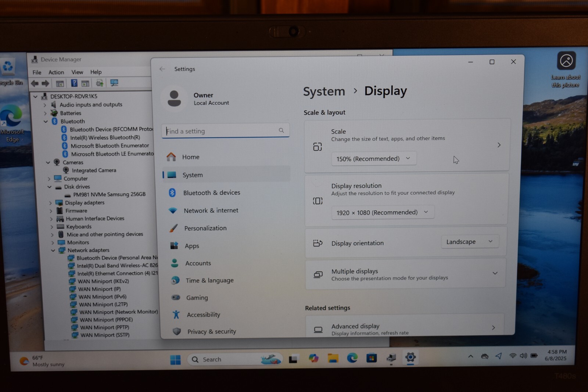Expand the Monitors node
The height and width of the screenshot is (392, 588).
(x=53, y=243)
